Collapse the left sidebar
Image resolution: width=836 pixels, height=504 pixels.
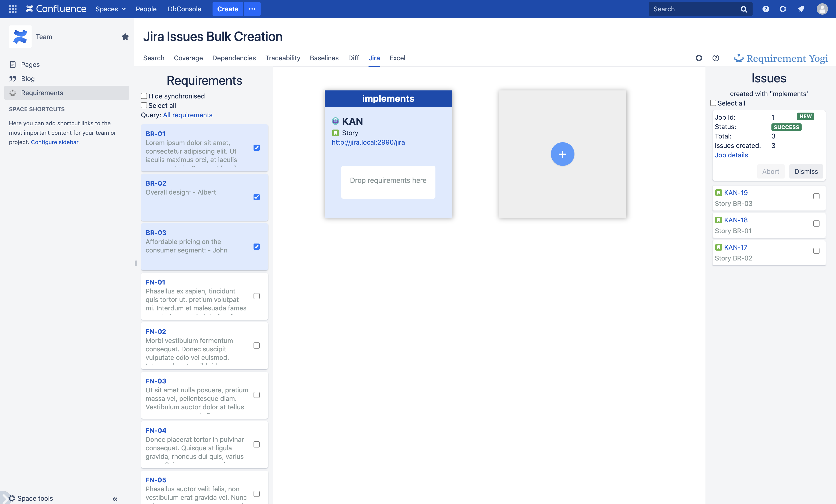click(114, 499)
